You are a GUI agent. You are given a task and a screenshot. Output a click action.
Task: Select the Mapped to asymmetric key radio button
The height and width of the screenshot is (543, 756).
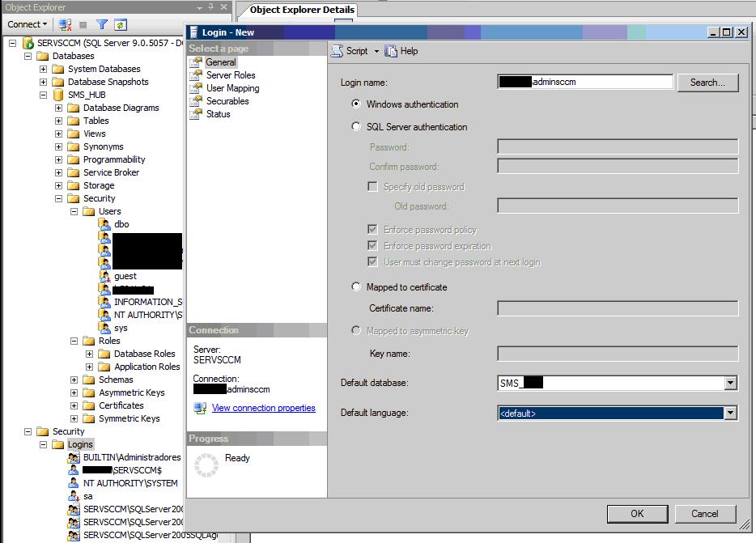point(356,330)
